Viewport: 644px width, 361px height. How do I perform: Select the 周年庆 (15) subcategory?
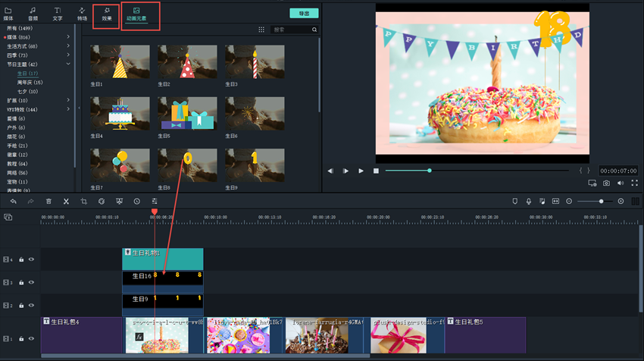coord(30,82)
